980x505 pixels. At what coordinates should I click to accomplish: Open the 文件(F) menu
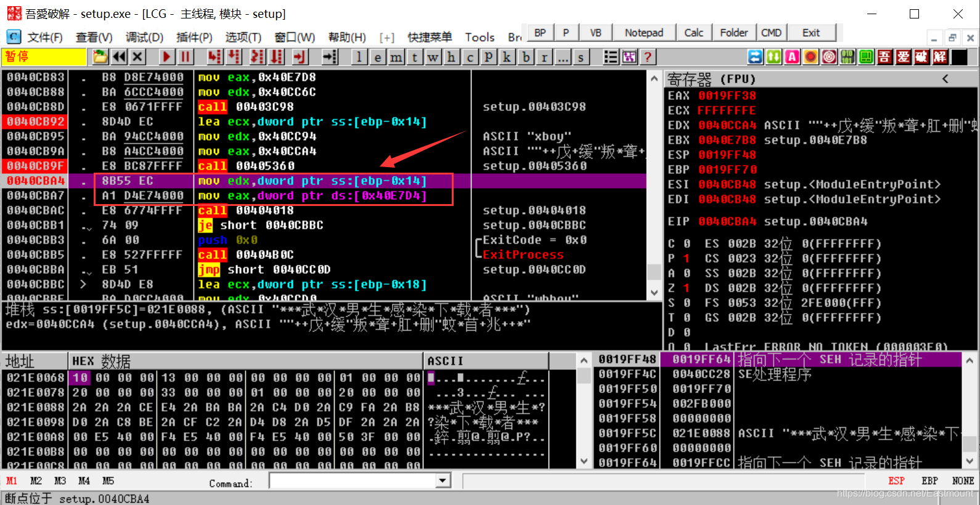45,38
